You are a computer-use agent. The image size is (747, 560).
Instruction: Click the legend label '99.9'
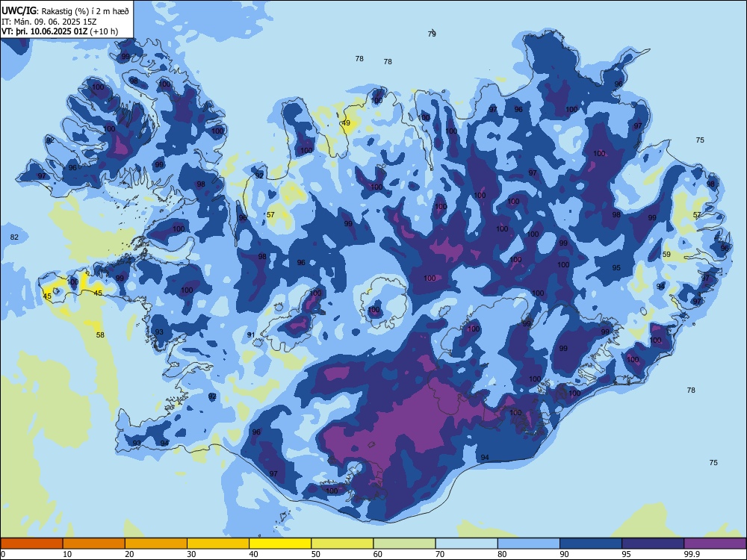(691, 554)
